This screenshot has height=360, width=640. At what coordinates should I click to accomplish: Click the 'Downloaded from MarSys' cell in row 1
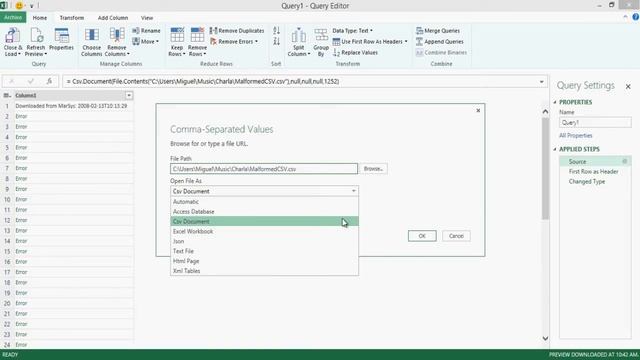click(x=71, y=106)
